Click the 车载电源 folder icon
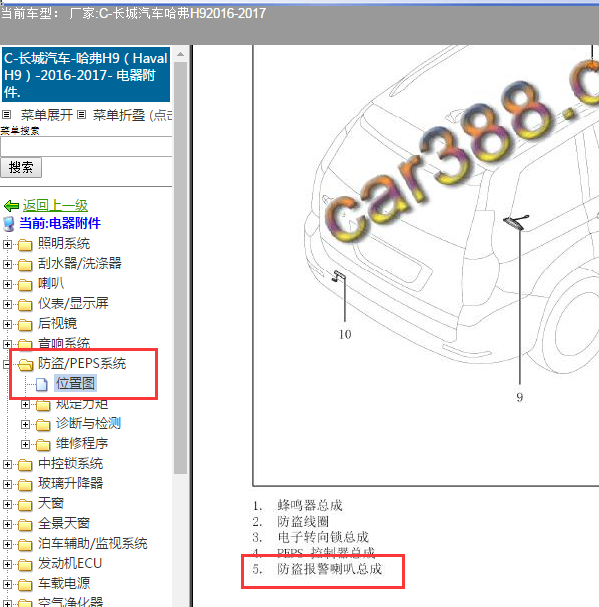 coord(25,585)
